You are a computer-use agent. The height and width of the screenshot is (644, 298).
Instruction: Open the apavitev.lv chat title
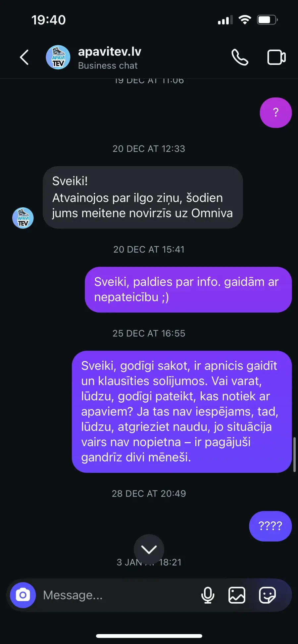point(110,52)
